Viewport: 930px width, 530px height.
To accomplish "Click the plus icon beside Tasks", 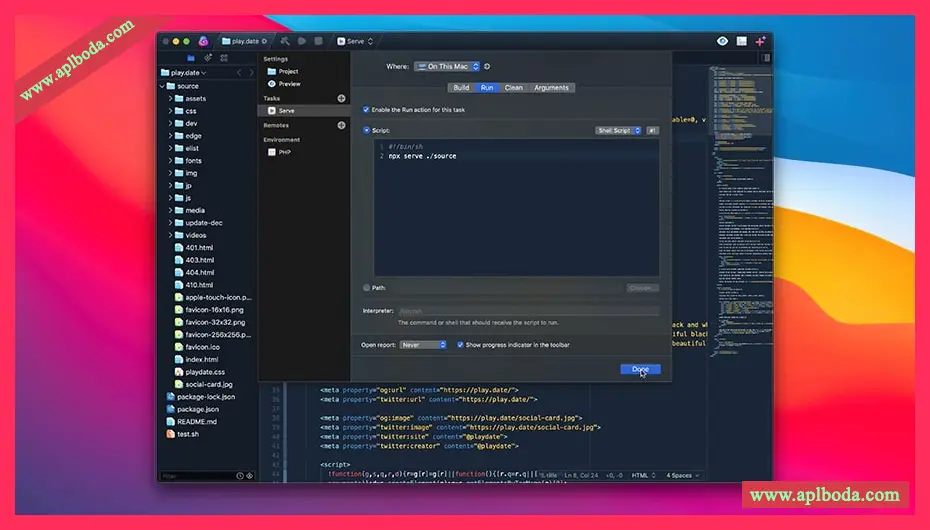I will 341,98.
